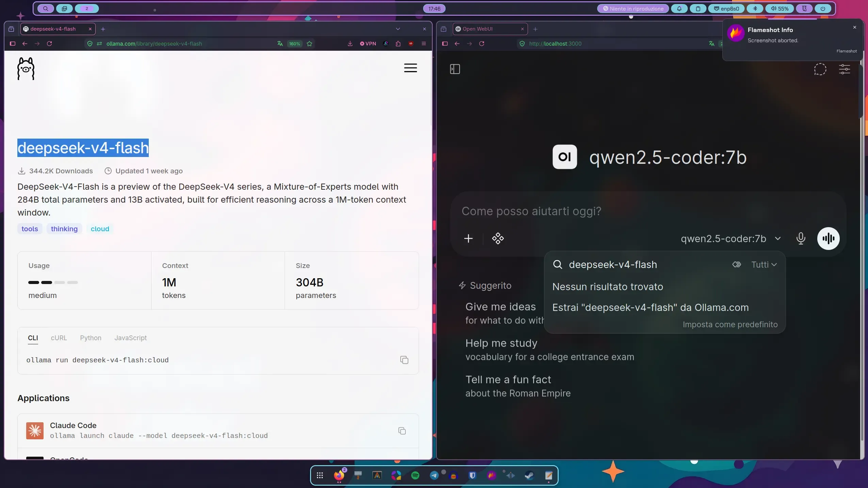The image size is (868, 488).
Task: Choose the Tell me a fun fact suggestion
Action: point(518,386)
